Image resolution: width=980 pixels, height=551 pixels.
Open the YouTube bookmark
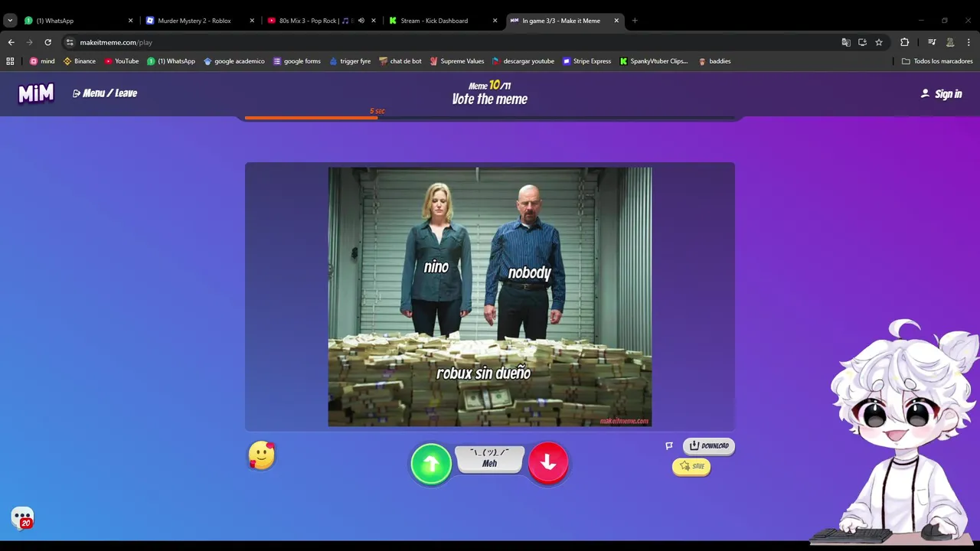coord(122,61)
